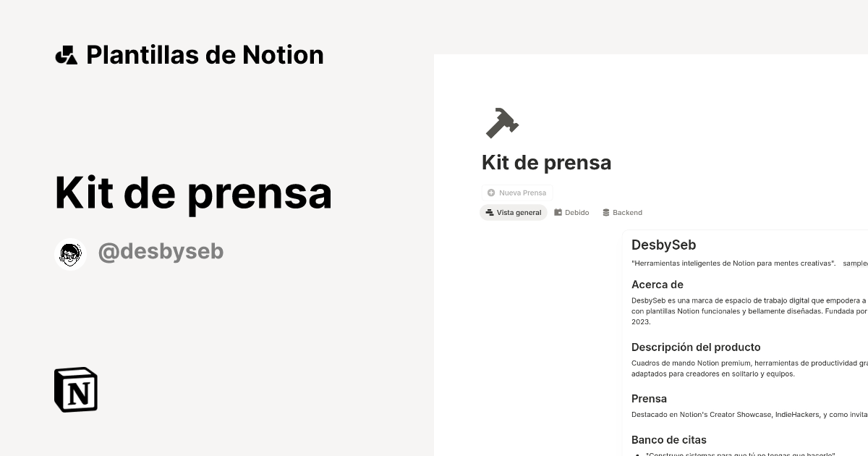The width and height of the screenshot is (868, 456).
Task: Click the Descripción del producto heading
Action: point(696,347)
